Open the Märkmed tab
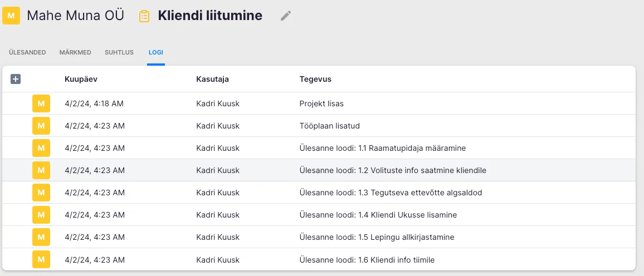The image size is (644, 276). pyautogui.click(x=75, y=52)
